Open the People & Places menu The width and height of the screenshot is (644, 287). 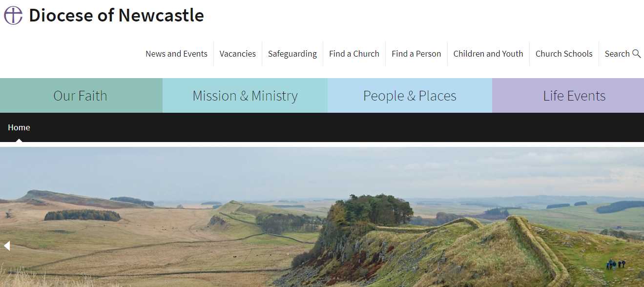point(410,96)
